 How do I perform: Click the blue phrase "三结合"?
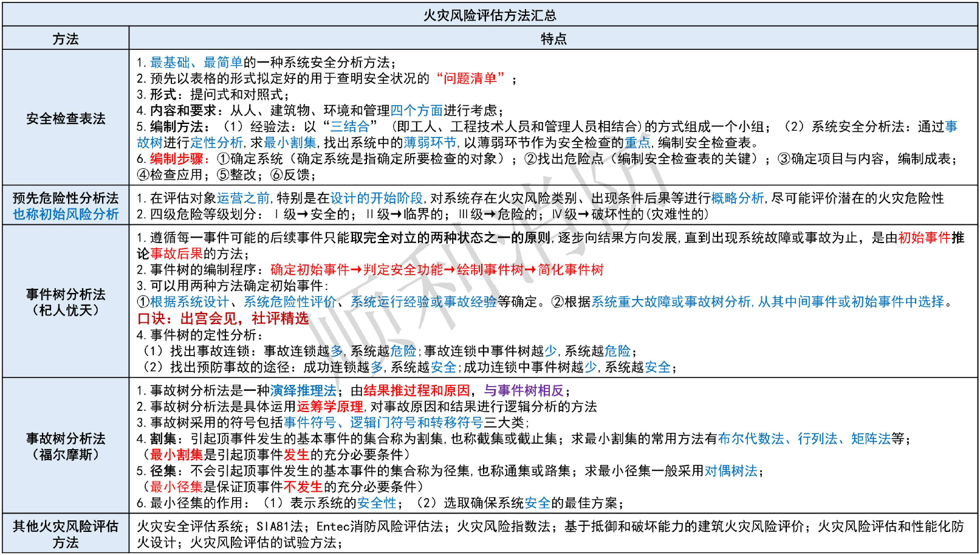click(x=350, y=126)
